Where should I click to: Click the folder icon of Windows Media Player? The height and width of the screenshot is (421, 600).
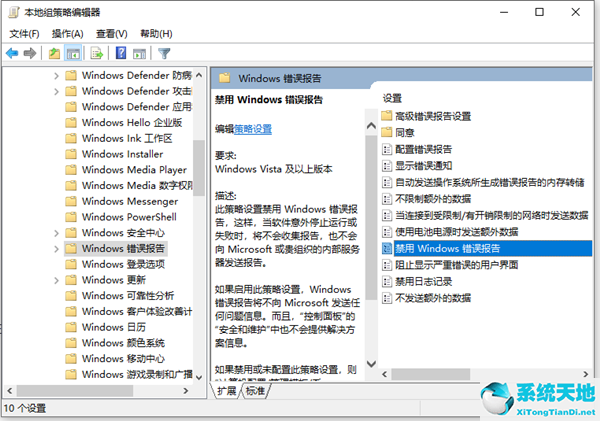pyautogui.click(x=71, y=170)
